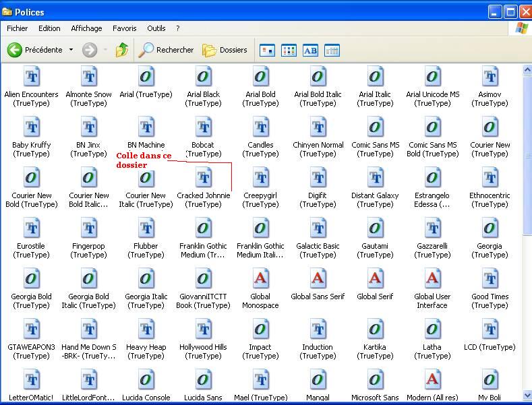Select the GTAWEAPON3 font icon
This screenshot has height=405, width=532.
pyautogui.click(x=32, y=329)
